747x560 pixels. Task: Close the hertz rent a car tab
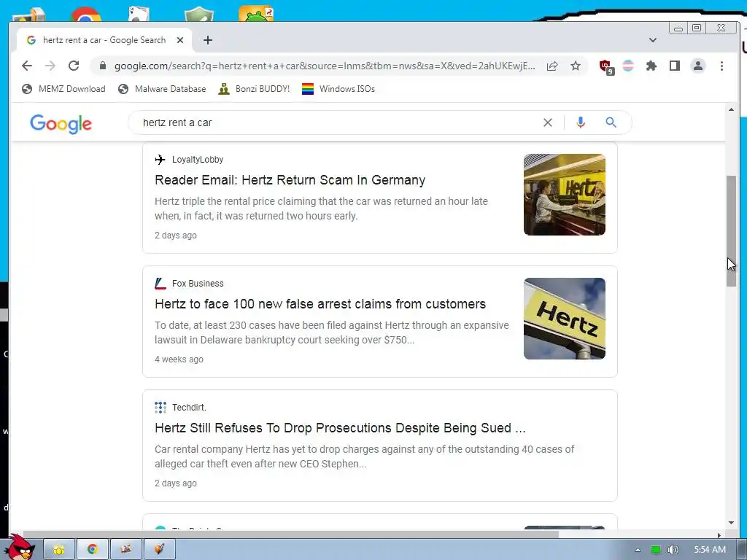coord(180,40)
